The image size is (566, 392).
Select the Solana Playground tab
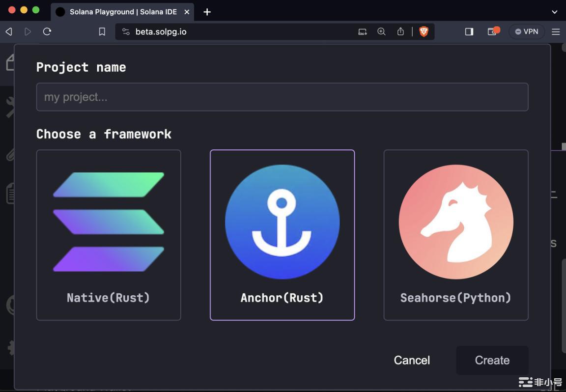[x=118, y=12]
